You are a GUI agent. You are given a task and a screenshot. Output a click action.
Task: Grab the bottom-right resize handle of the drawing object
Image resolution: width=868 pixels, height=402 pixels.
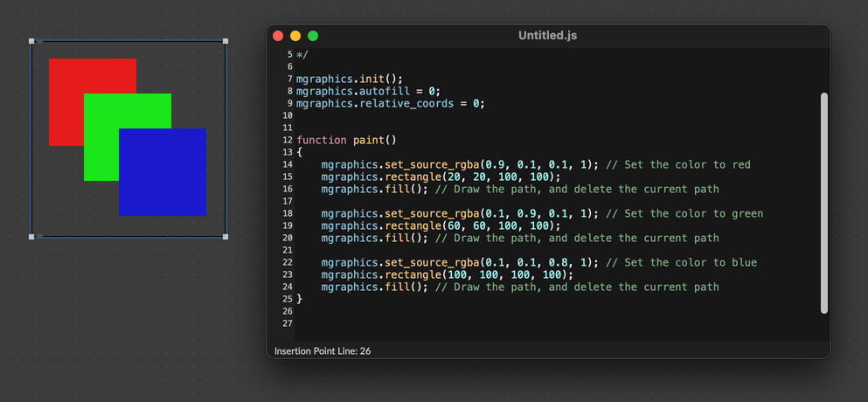[226, 237]
